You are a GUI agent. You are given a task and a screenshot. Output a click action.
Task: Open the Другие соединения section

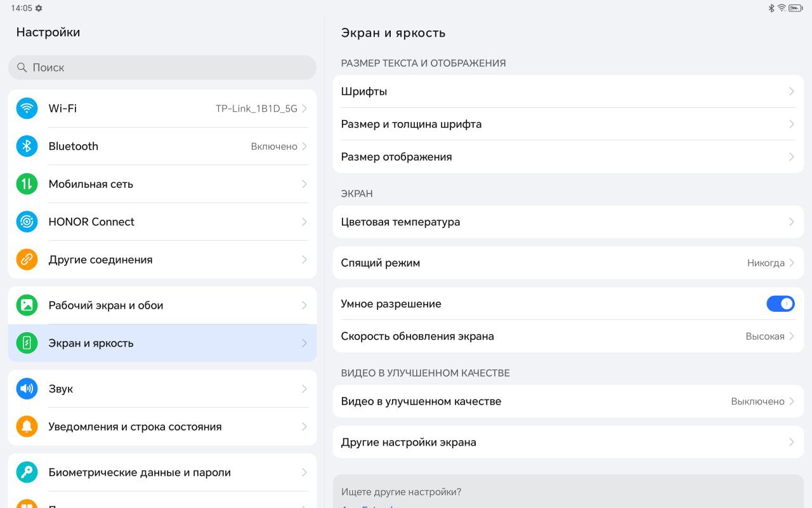[x=162, y=260]
